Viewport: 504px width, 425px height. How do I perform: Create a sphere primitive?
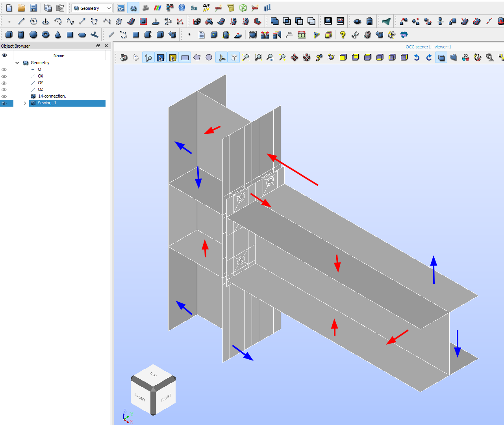click(33, 35)
